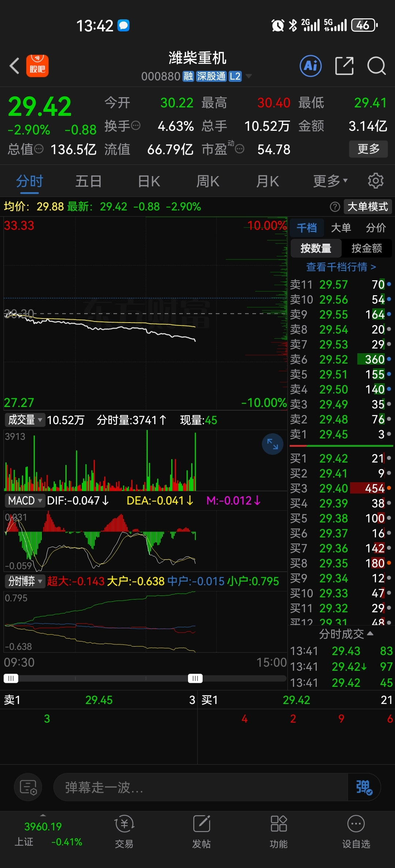Open the MACD indicator dropdown

[x=25, y=500]
